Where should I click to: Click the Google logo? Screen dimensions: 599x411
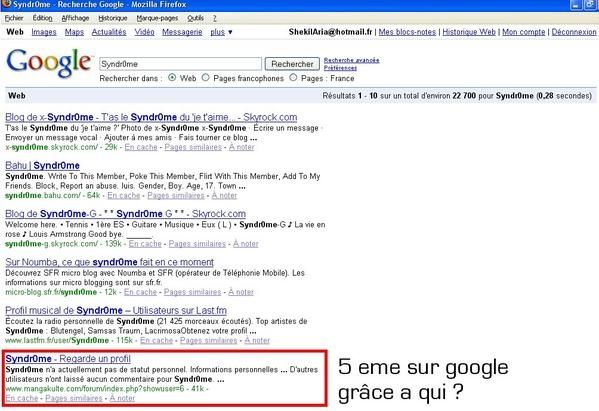tap(50, 63)
